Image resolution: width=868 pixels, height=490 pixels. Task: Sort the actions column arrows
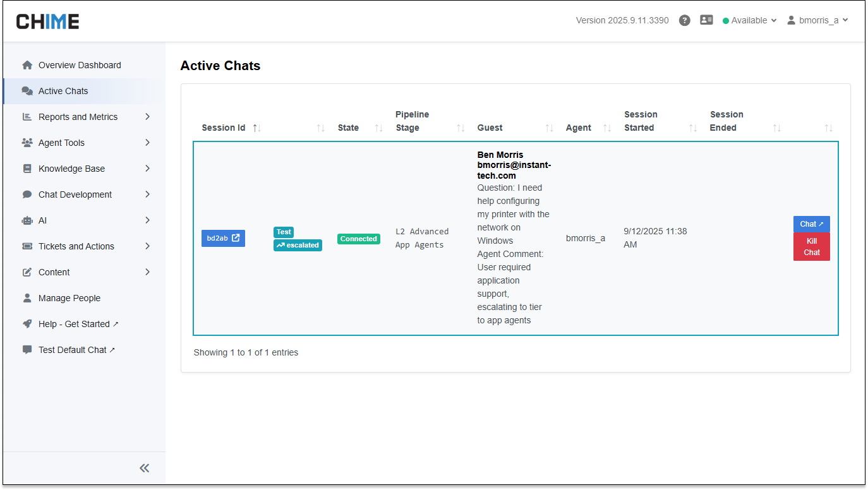tap(829, 128)
